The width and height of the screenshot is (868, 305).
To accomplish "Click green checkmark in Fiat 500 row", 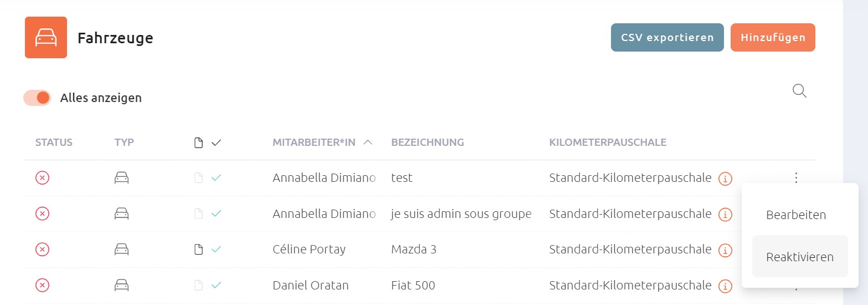I will pyautogui.click(x=217, y=285).
